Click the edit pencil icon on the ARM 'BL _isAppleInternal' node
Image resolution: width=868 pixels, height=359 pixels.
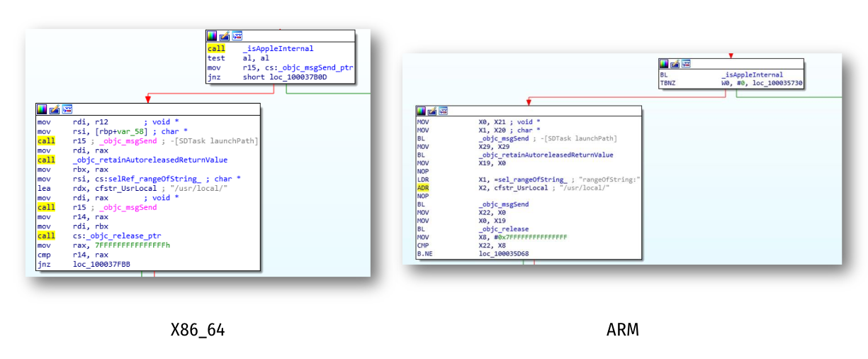pyautogui.click(x=675, y=64)
